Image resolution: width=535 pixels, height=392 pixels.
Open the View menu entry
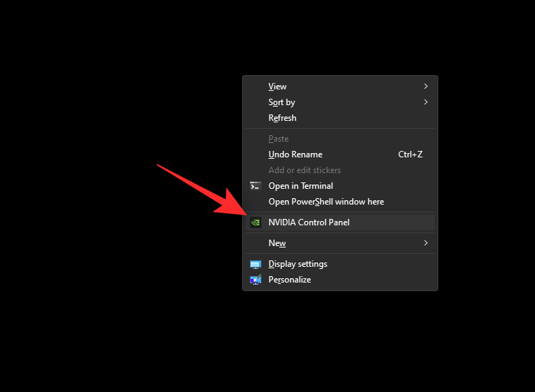(339, 87)
